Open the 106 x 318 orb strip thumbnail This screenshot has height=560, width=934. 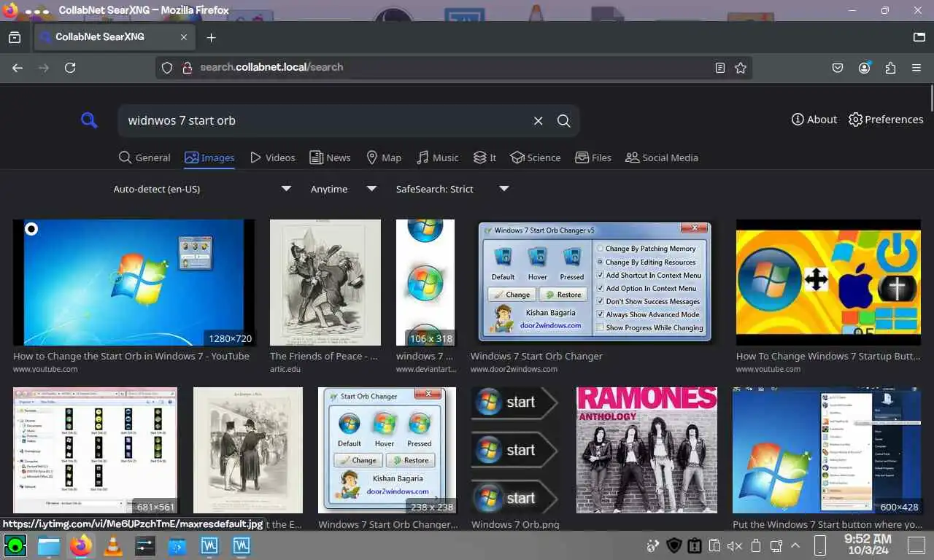[x=425, y=282]
